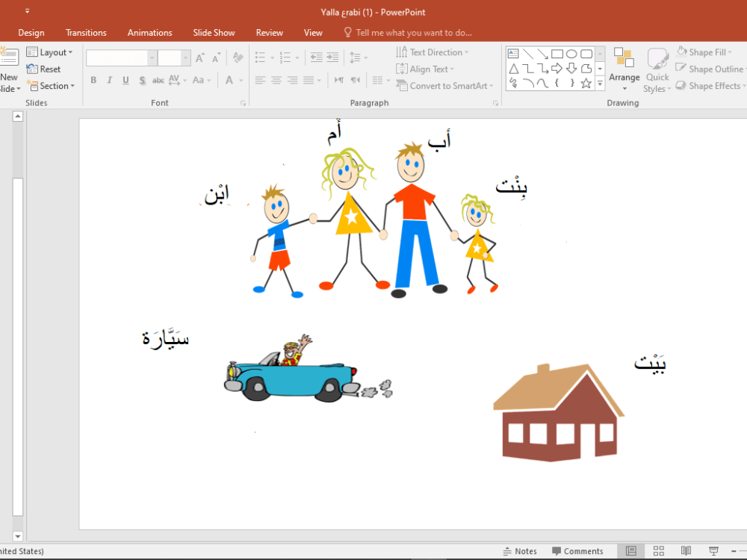Click the Increase Font Size icon
The height and width of the screenshot is (560, 747).
point(200,57)
